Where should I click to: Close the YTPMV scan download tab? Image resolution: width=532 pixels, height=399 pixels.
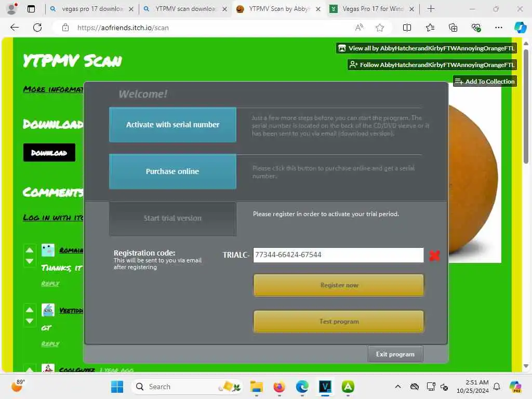point(224,9)
